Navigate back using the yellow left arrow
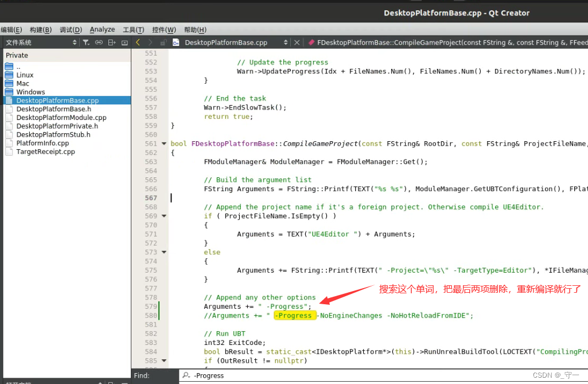The image size is (588, 384). coord(138,42)
